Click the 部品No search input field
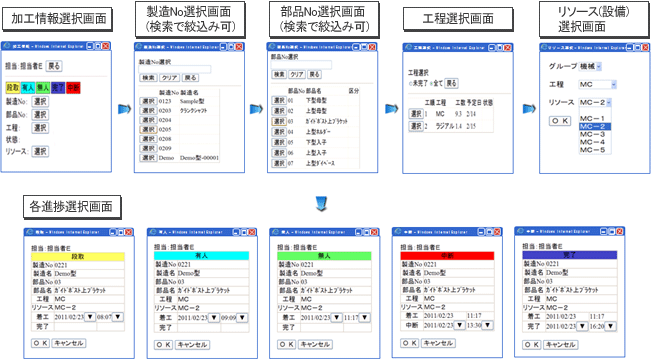The width and height of the screenshot is (652, 361). pyautogui.click(x=301, y=64)
